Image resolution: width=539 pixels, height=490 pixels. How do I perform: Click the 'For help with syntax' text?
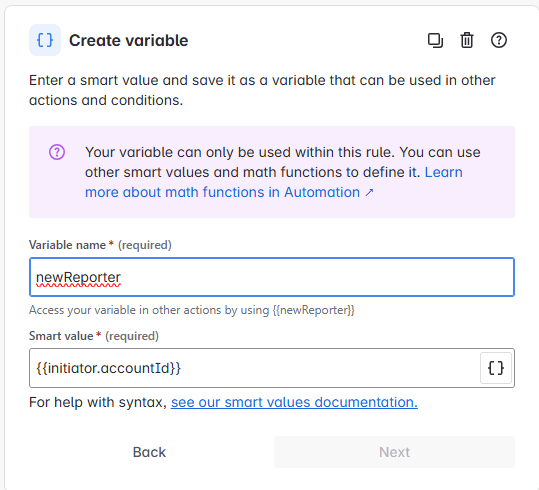[x=98, y=402]
